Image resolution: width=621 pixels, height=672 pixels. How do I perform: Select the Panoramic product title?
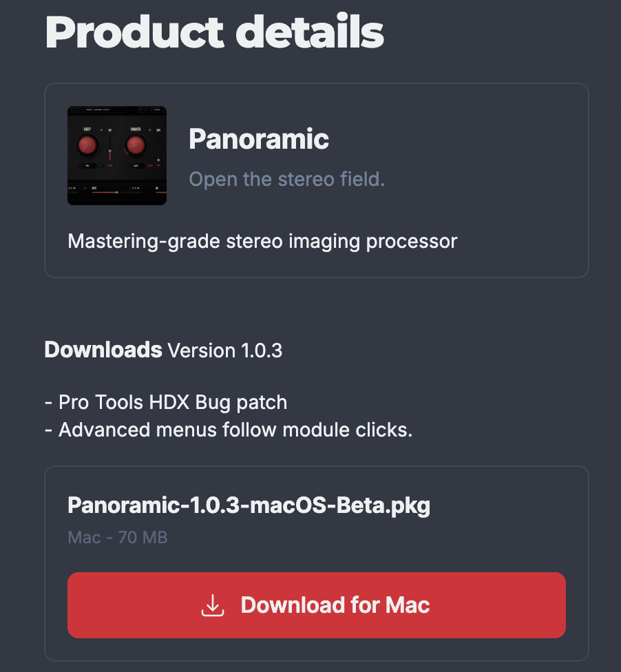pos(259,139)
